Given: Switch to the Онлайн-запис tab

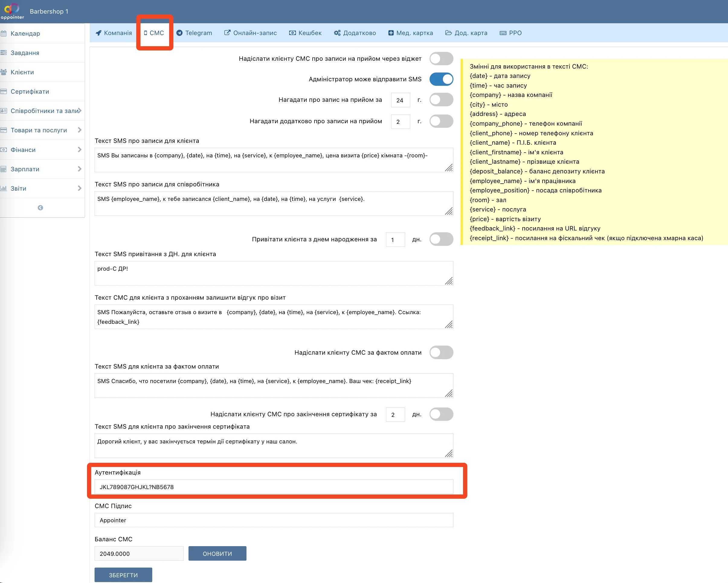Looking at the screenshot, I should point(250,33).
